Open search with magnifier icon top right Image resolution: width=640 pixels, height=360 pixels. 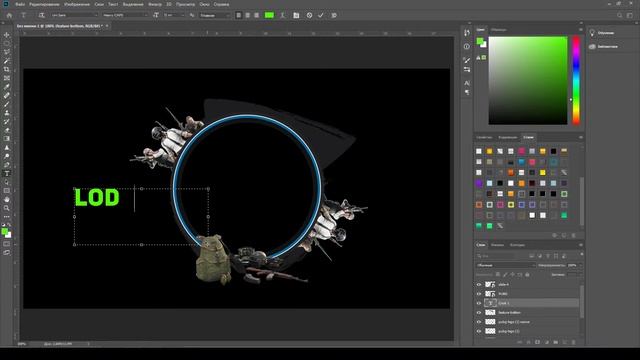tap(620, 15)
